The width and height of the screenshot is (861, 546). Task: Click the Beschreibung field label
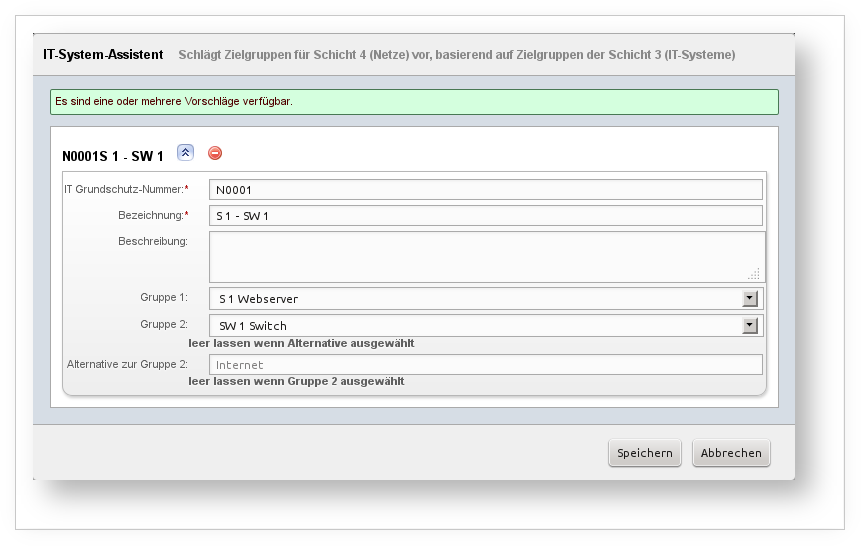click(152, 241)
